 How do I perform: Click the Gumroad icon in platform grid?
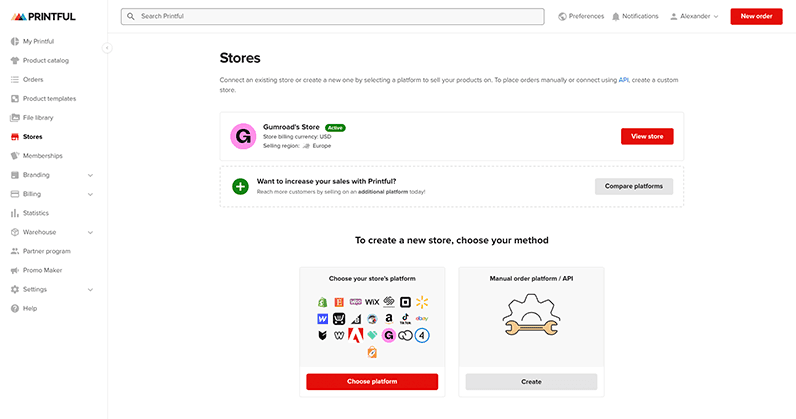coord(389,335)
